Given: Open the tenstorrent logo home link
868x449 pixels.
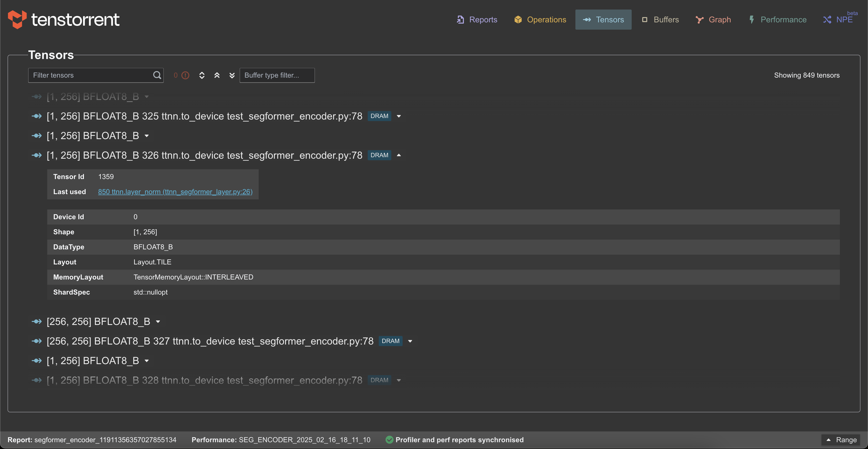Looking at the screenshot, I should coord(63,20).
